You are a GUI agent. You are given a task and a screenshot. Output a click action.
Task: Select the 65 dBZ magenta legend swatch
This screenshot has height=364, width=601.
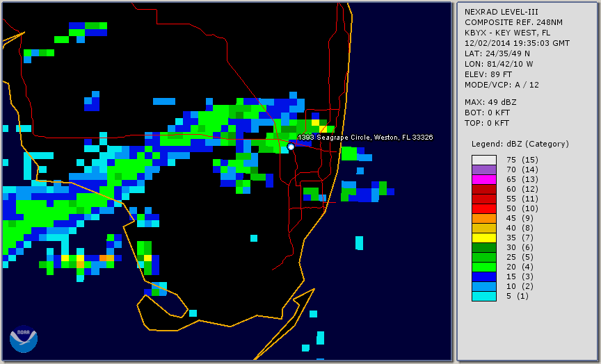pyautogui.click(x=483, y=179)
